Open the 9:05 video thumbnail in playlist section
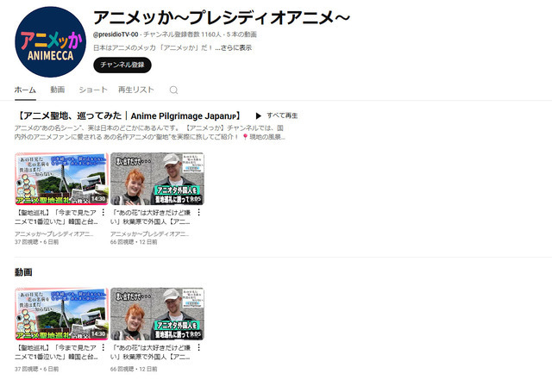 pos(157,178)
